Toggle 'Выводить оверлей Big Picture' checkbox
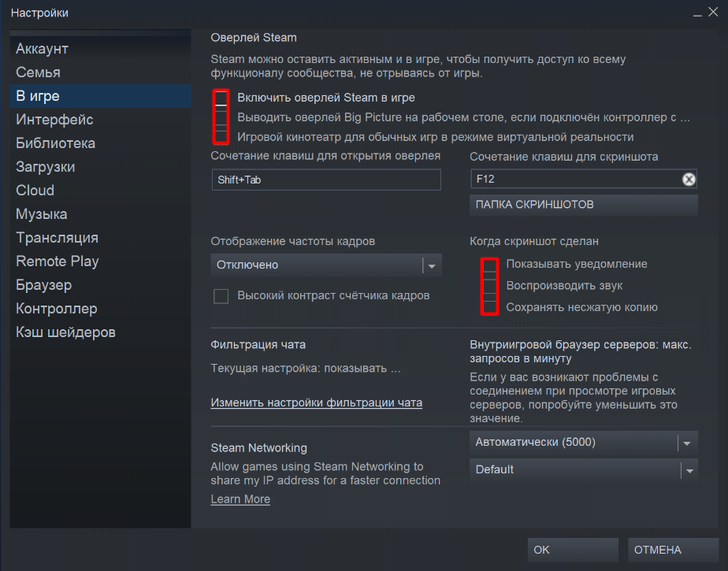The height and width of the screenshot is (571, 728). click(221, 117)
